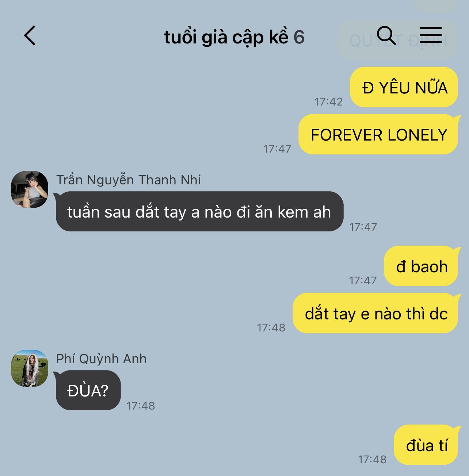The width and height of the screenshot is (469, 476).
Task: Tap the 17:48 timestamp next to ĐÙA?
Action: (141, 406)
